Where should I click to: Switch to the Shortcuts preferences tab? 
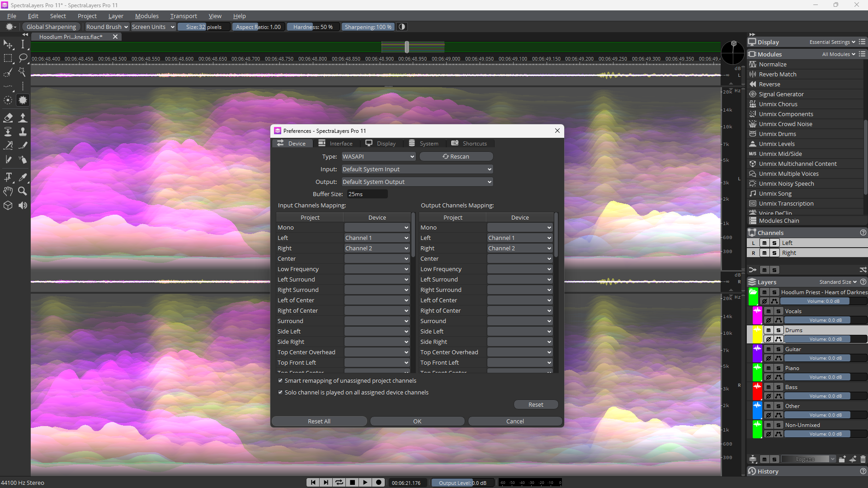pos(469,143)
